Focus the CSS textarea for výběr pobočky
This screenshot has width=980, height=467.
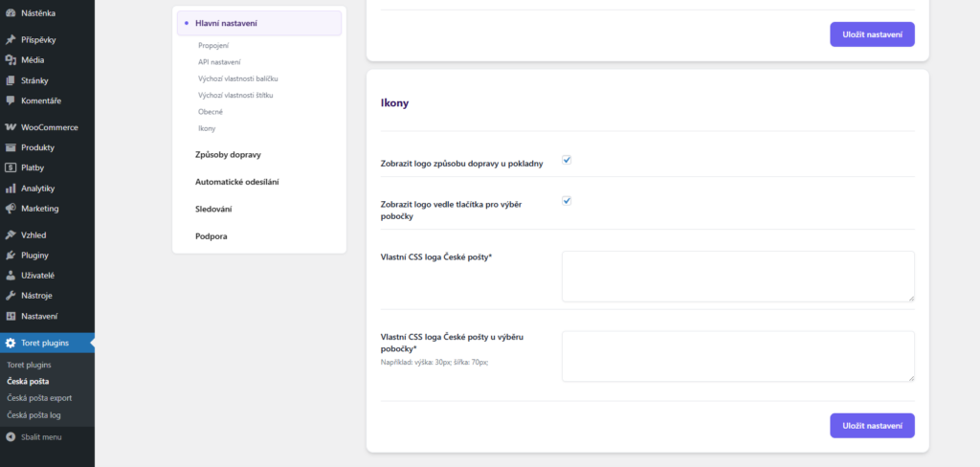pos(737,356)
